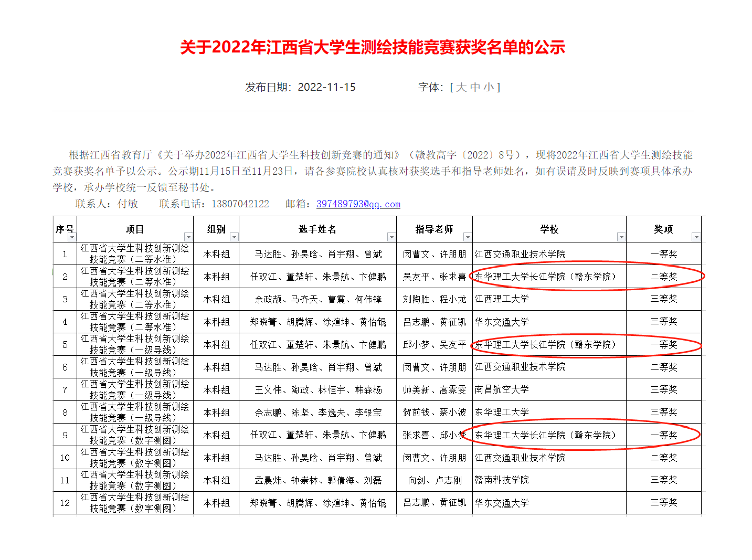752x560 pixels.
Task: Click the 江西理工大学 cell in row 3
Action: (502, 299)
